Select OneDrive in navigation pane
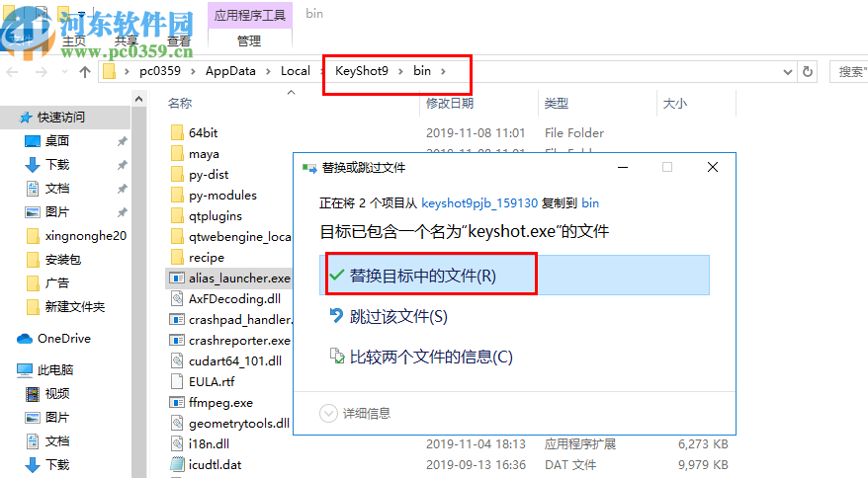This screenshot has height=478, width=868. (x=63, y=339)
